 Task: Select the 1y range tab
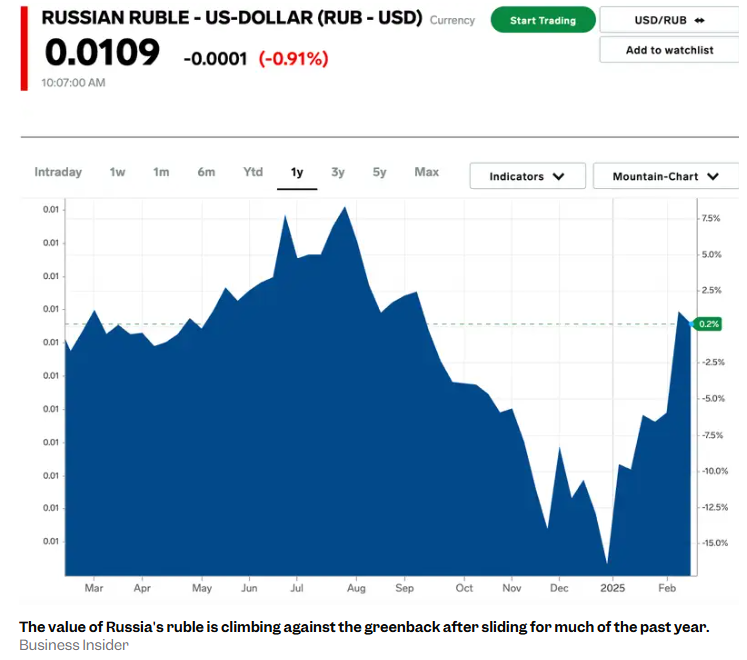(297, 172)
